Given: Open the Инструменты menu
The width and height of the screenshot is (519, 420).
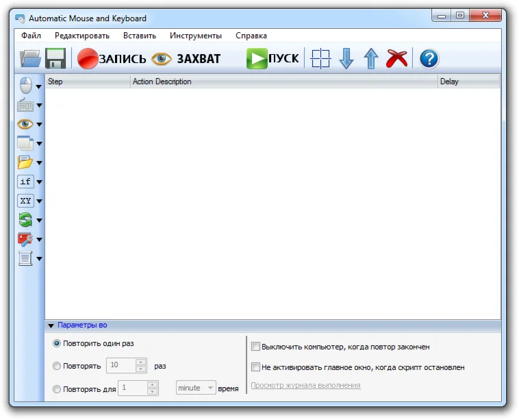Looking at the screenshot, I should pos(196,36).
